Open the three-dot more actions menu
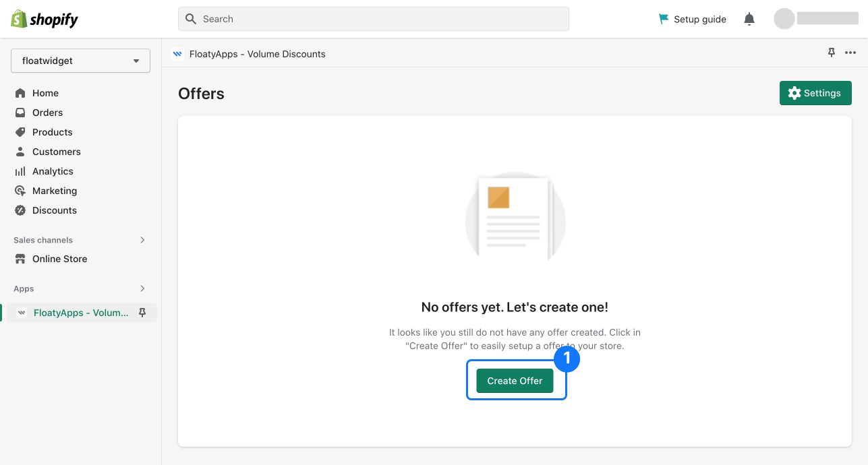The width and height of the screenshot is (868, 465). click(850, 53)
